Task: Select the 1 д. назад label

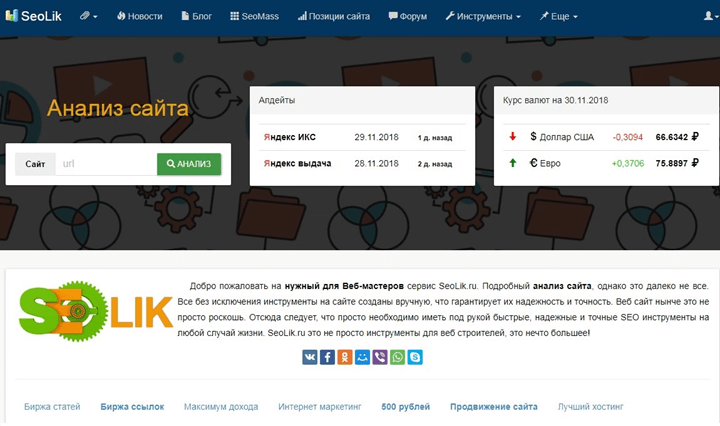Action: click(x=435, y=138)
